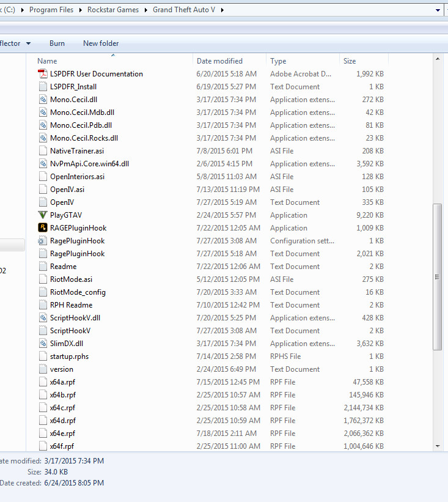
Task: Open the address bar history dropdown
Action: 438,10
